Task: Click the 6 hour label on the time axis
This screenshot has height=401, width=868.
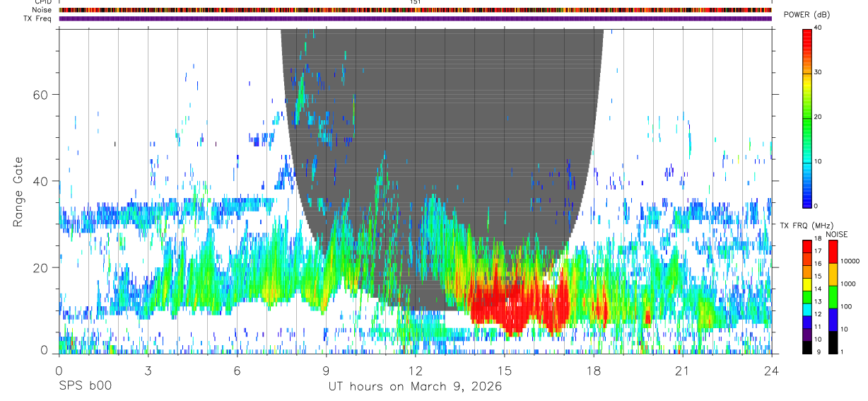Action: pyautogui.click(x=237, y=370)
